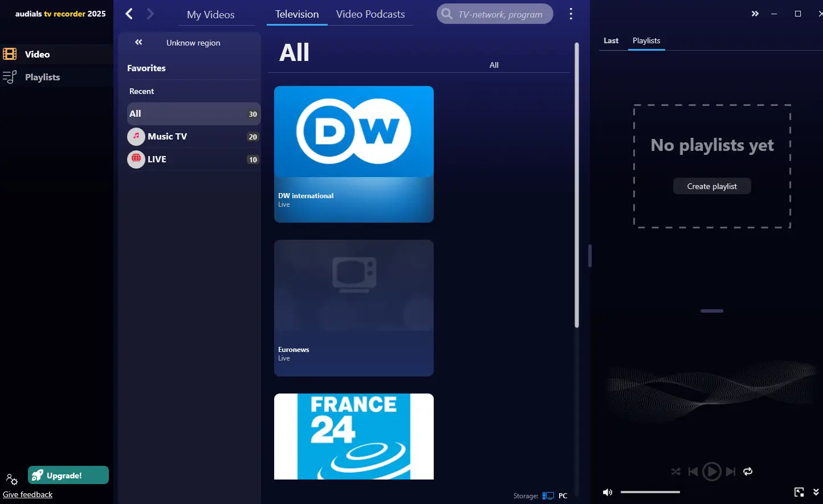The image size is (823, 504).
Task: Toggle repeat playback mode
Action: 748,472
